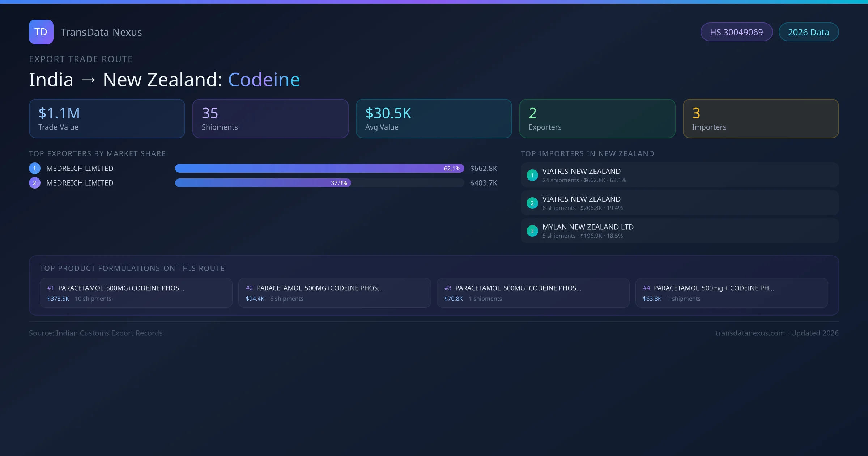Click the 2026 Data pill
The width and height of the screenshot is (868, 456).
click(808, 32)
